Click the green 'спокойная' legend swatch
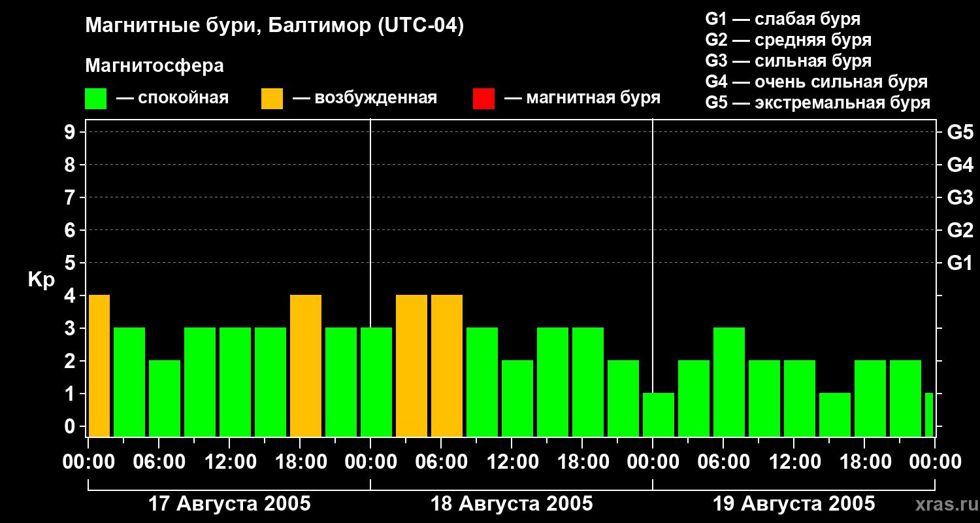The height and width of the screenshot is (523, 980). [95, 99]
